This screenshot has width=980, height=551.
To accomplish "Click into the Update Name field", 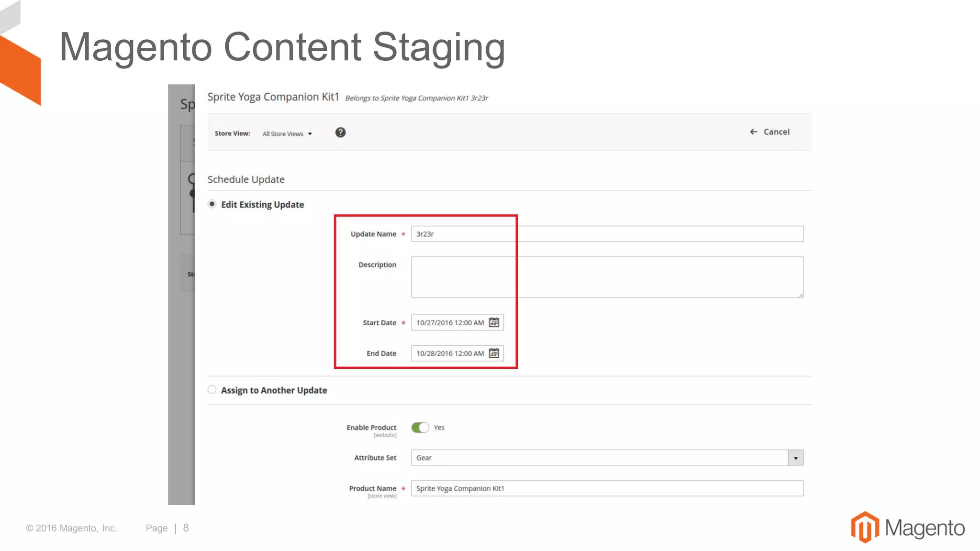I will 607,234.
